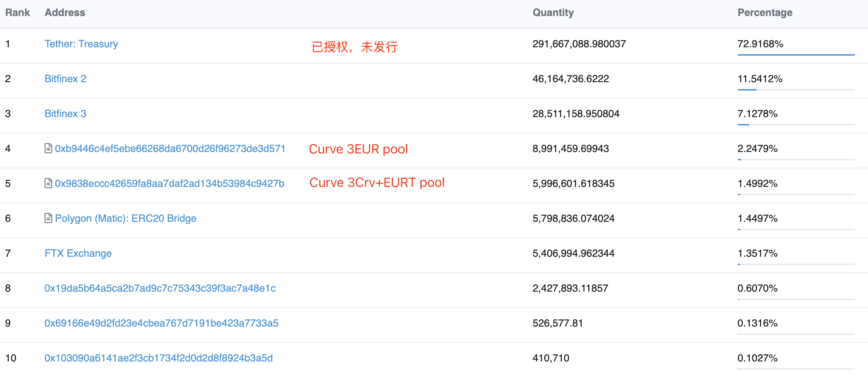Screen dimensions: 868x376
Task: Click contract icon beside 0xb9446c4ef5 address
Action: (48, 148)
